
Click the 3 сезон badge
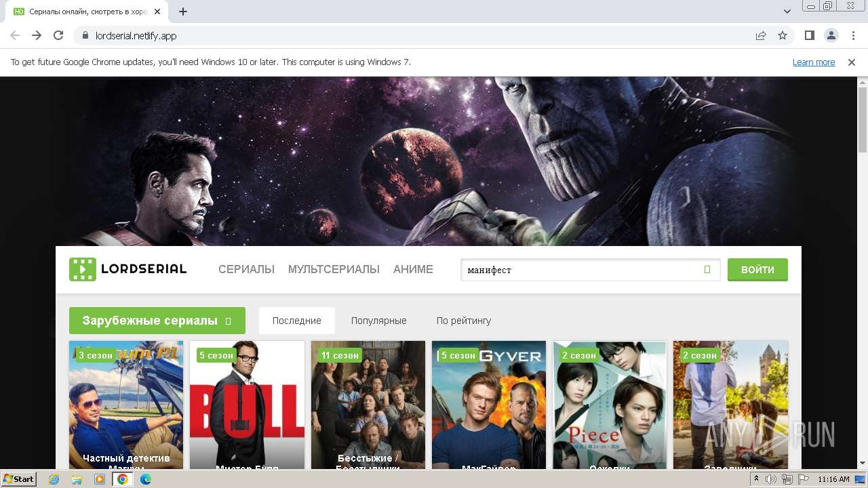click(x=96, y=355)
